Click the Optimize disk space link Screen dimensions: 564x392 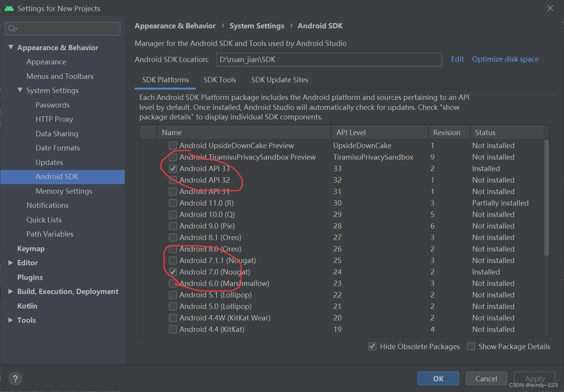click(505, 59)
